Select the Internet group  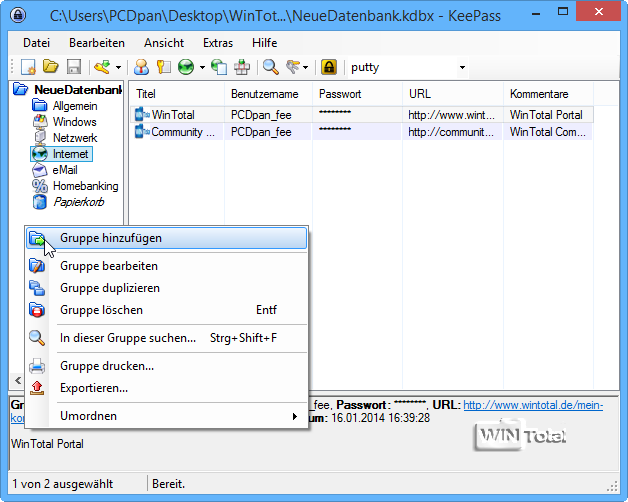click(x=70, y=154)
